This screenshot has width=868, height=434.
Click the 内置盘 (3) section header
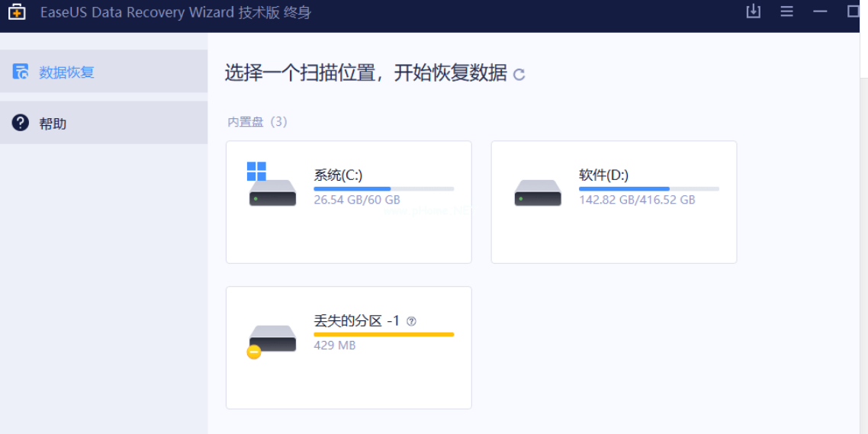(257, 121)
